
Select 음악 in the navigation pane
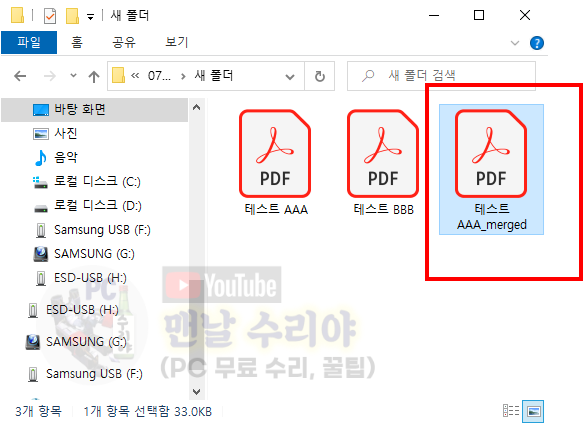coord(94,157)
